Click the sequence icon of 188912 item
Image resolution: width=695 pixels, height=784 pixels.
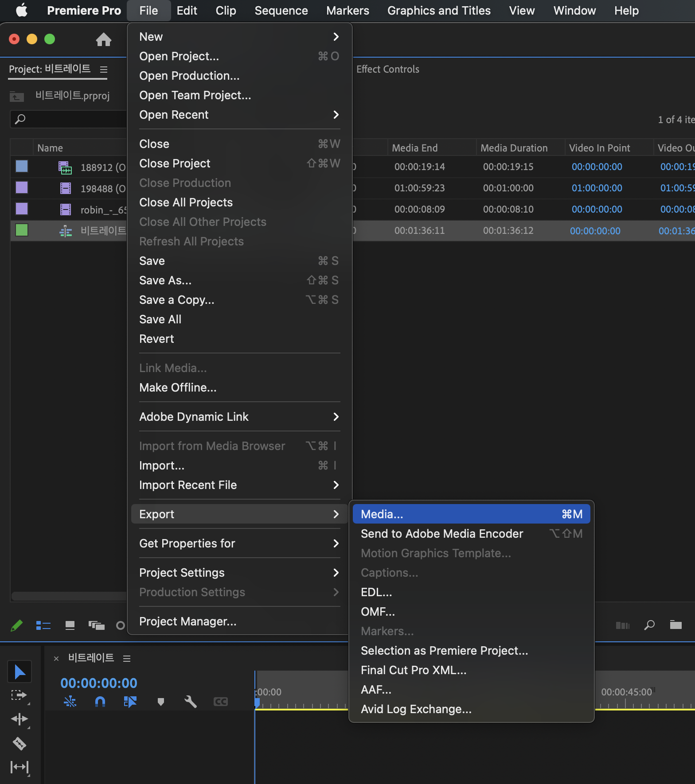coord(65,167)
